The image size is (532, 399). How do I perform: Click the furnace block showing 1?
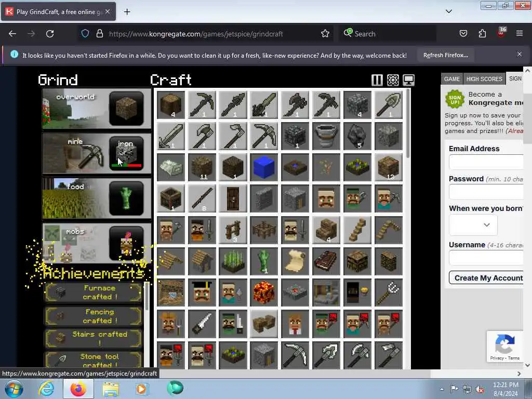click(296, 136)
